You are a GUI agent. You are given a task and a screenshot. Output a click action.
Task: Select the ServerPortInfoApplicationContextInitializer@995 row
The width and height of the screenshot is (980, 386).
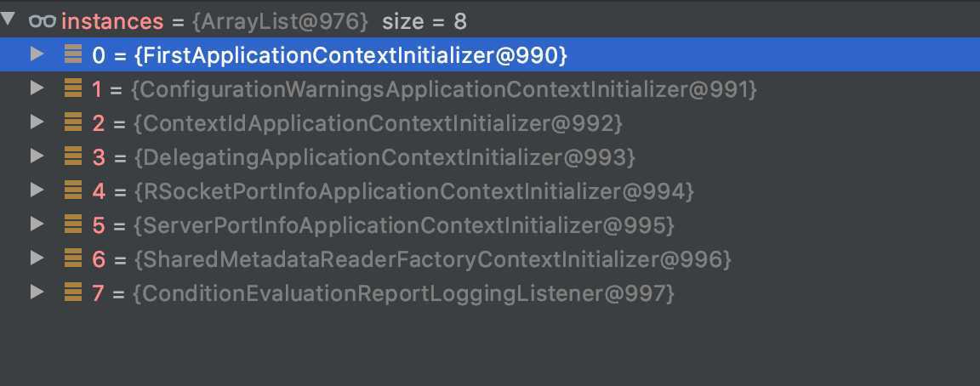(490, 224)
